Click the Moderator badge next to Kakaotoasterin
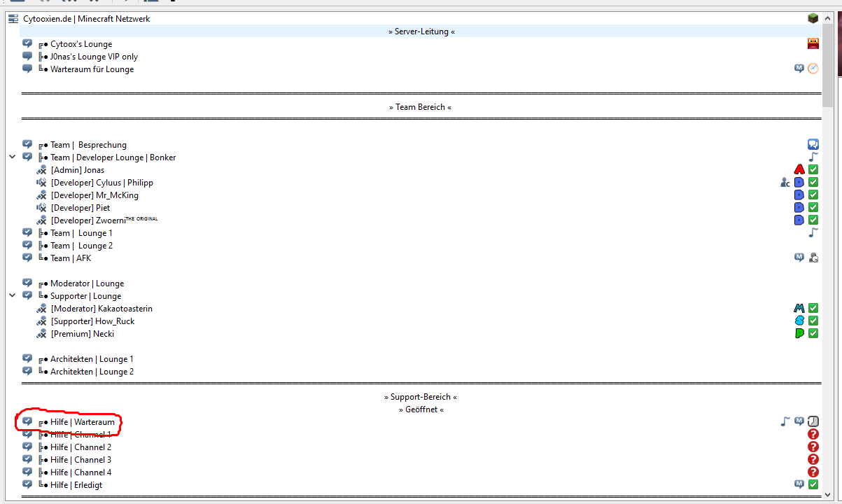The image size is (842, 504). click(799, 308)
